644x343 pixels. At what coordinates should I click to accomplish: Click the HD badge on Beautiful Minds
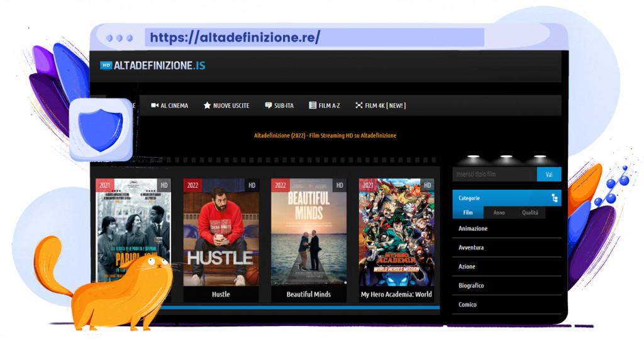[x=340, y=185]
